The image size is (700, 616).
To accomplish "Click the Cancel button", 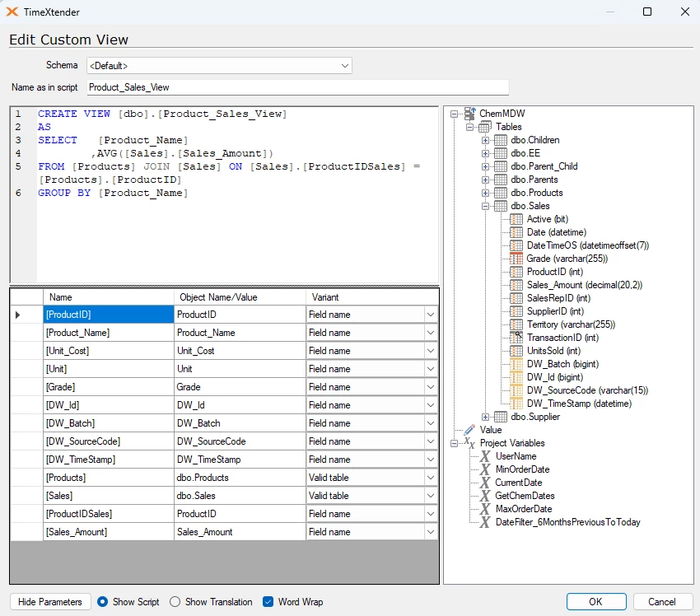I will pyautogui.click(x=662, y=602).
